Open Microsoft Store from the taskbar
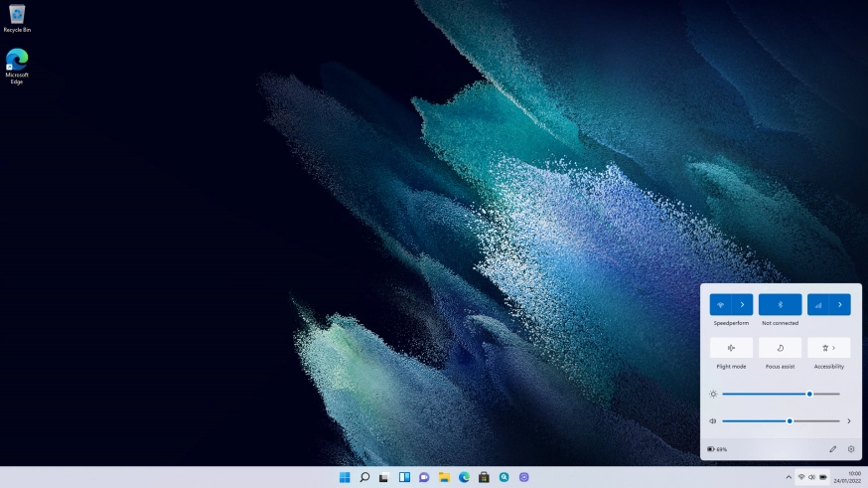The image size is (868, 488). [x=484, y=477]
